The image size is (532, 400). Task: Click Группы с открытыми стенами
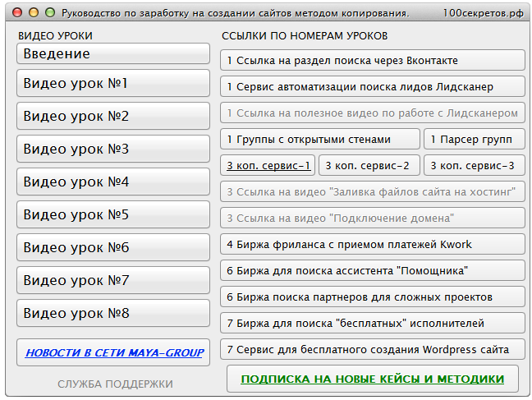click(320, 140)
